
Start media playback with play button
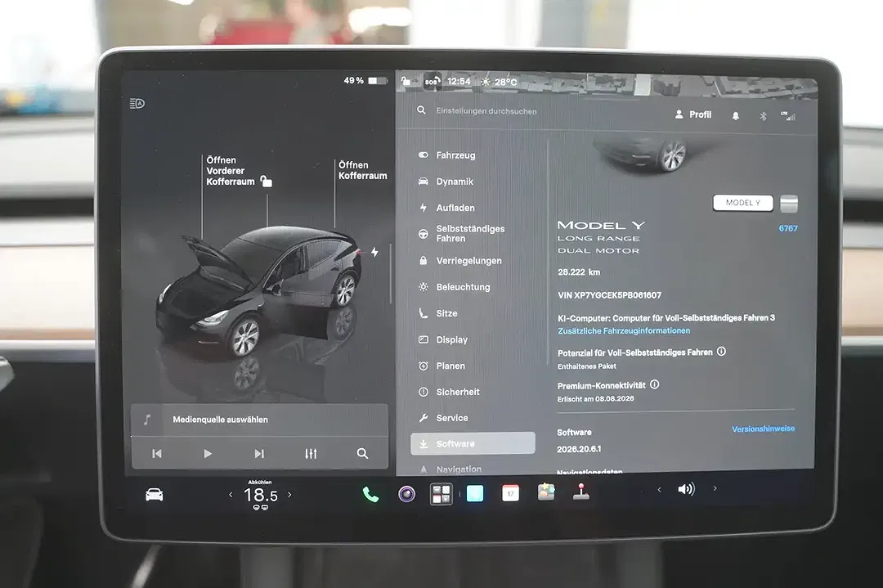point(207,453)
